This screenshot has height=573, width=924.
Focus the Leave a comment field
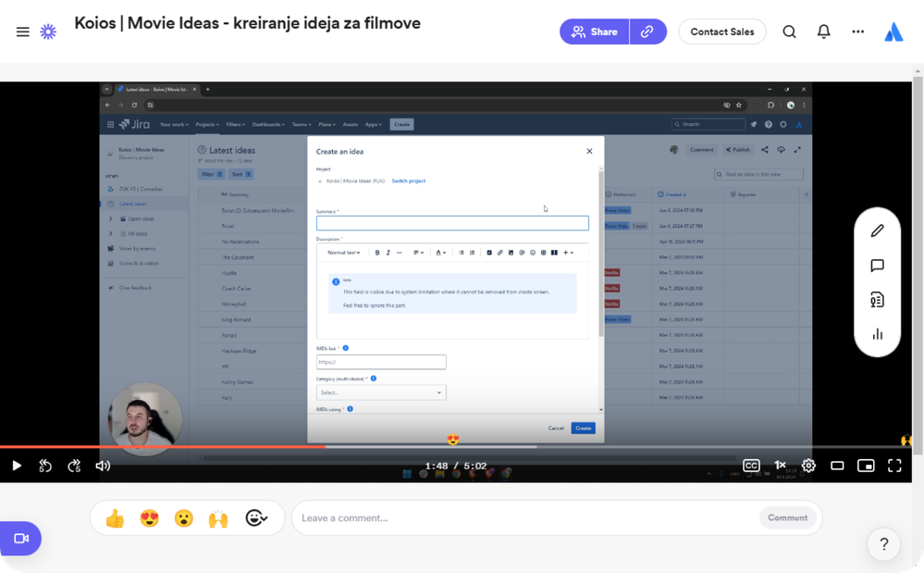[524, 518]
